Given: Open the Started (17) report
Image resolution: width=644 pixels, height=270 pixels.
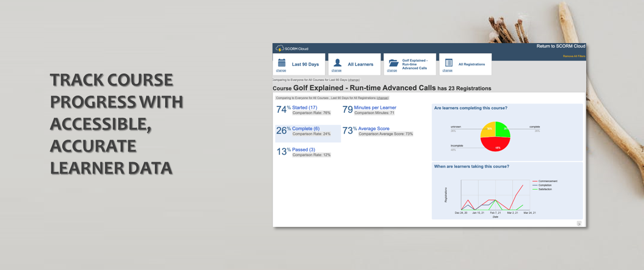Looking at the screenshot, I should [x=304, y=107].
